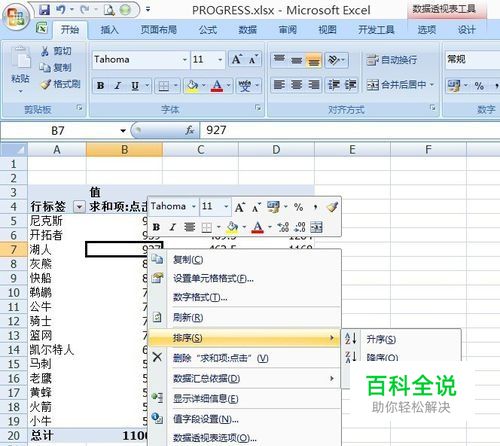Click mini toolbar Format Painter brush
This screenshot has width=500, height=446.
coord(332,207)
